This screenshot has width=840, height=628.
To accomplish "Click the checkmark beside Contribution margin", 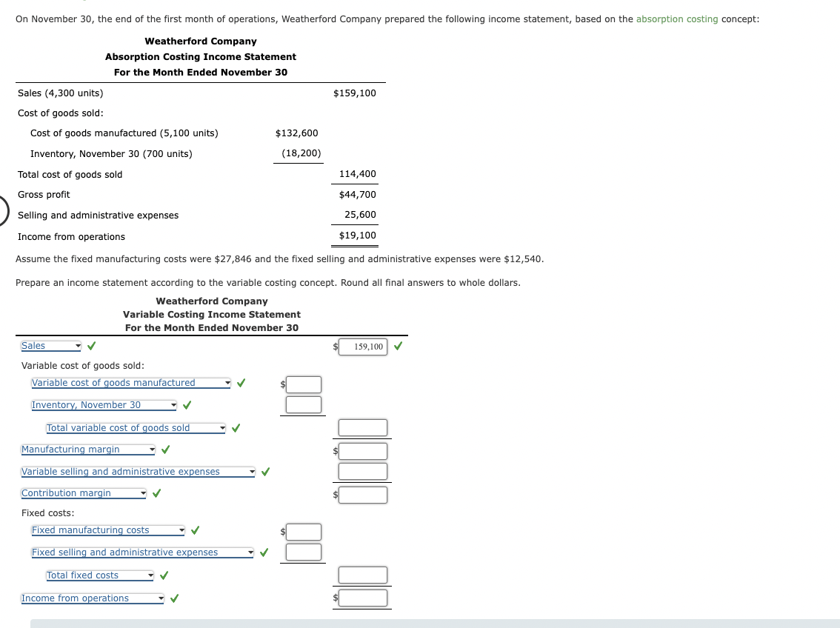I will pyautogui.click(x=156, y=492).
